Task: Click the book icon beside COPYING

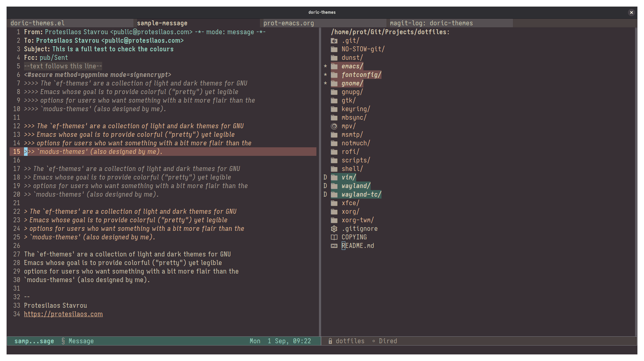Action: pyautogui.click(x=334, y=237)
